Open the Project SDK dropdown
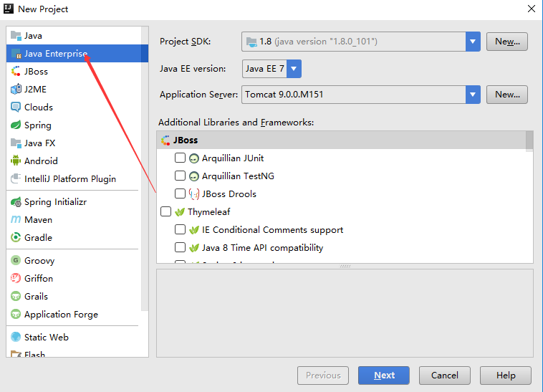 tap(472, 42)
